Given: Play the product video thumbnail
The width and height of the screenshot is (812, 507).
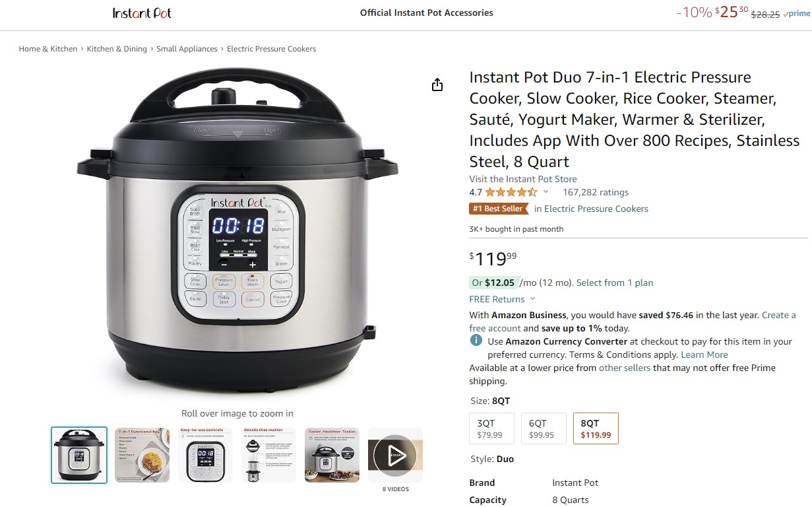Looking at the screenshot, I should point(395,456).
